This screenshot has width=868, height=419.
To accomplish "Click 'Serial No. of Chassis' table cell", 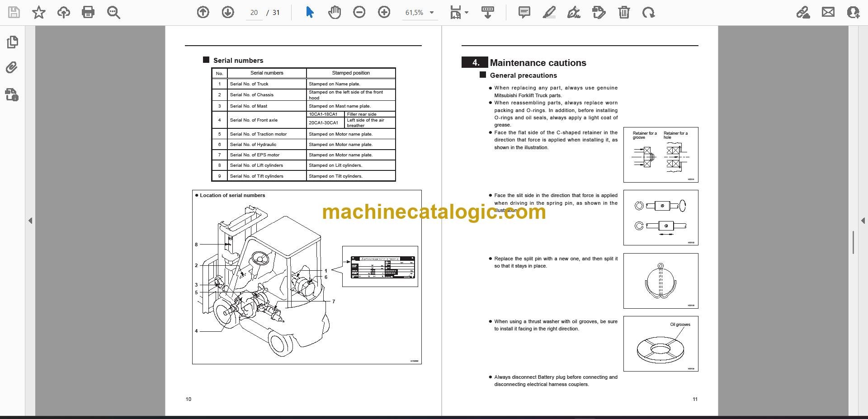I will point(267,95).
